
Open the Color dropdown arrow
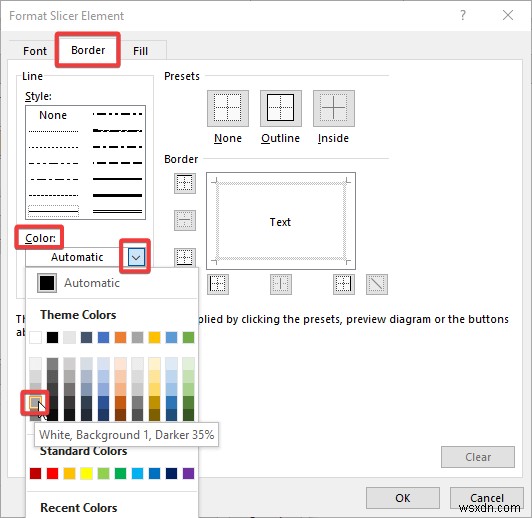136,257
